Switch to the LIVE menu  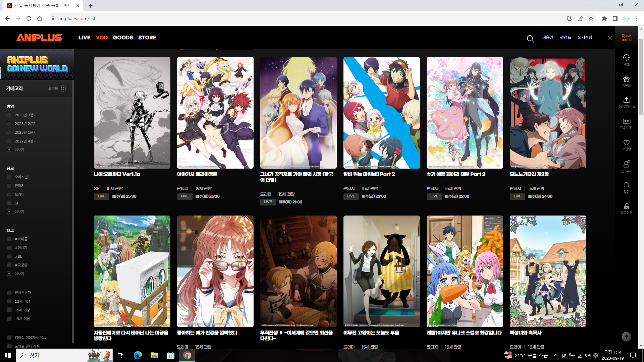tap(85, 38)
